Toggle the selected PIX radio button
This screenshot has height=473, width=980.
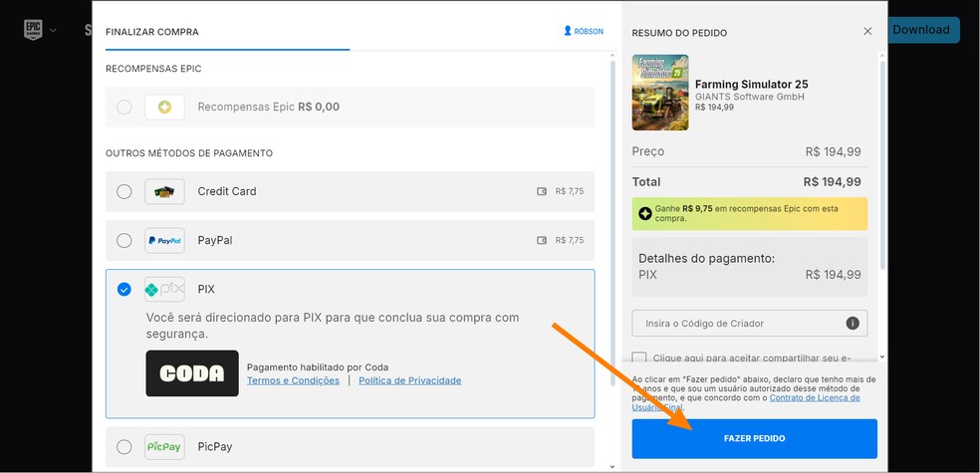(124, 290)
